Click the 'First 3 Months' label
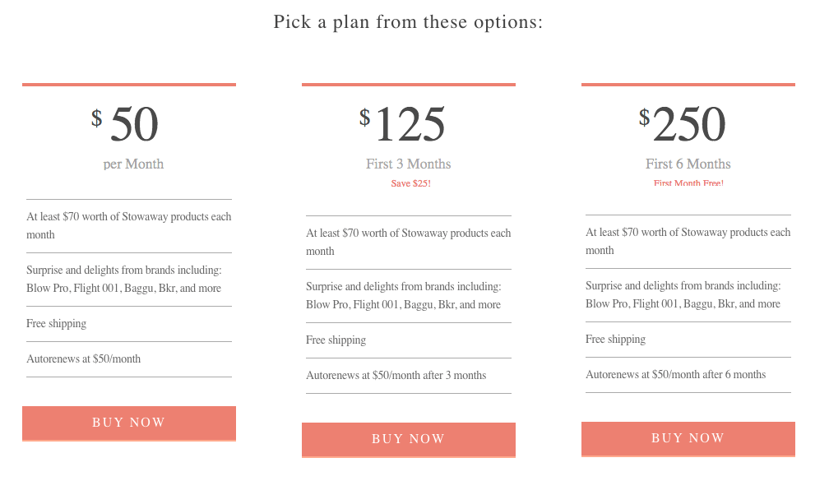Screen dimensions: 829x504 409,164
